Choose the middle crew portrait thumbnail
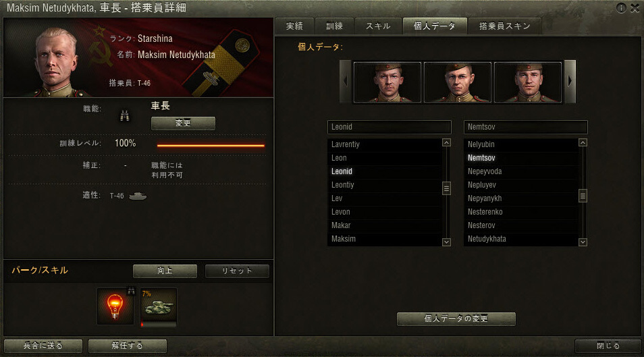Image resolution: width=644 pixels, height=357 pixels. pos(458,82)
